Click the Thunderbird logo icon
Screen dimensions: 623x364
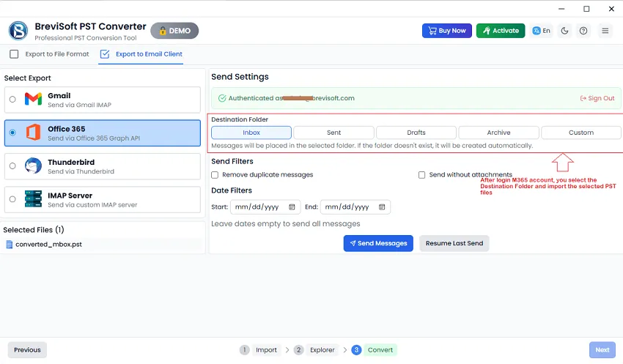click(x=33, y=166)
